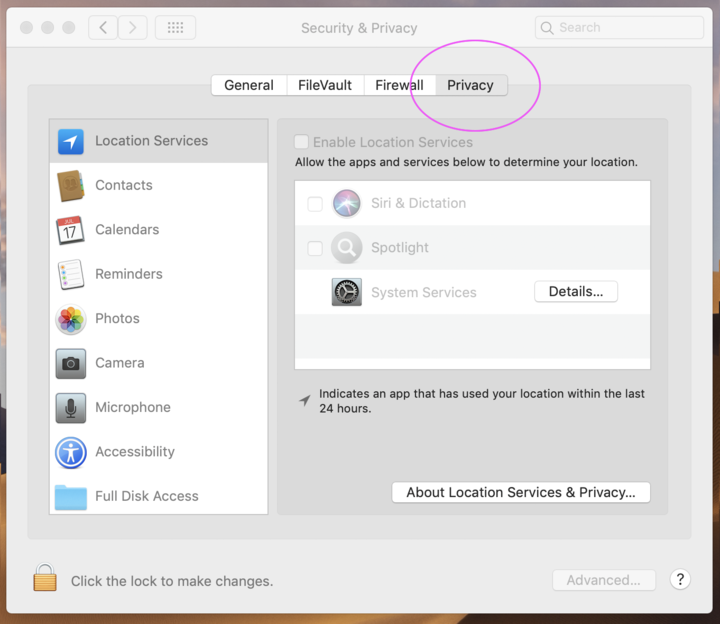Open the Microphone privacy icon
The height and width of the screenshot is (624, 720).
tap(70, 408)
